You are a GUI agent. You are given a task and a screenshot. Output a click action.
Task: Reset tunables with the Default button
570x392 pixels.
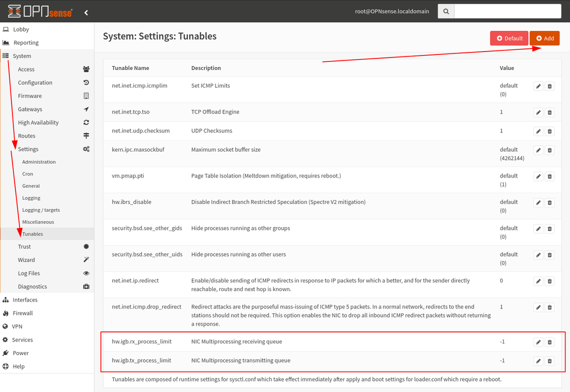coord(509,38)
